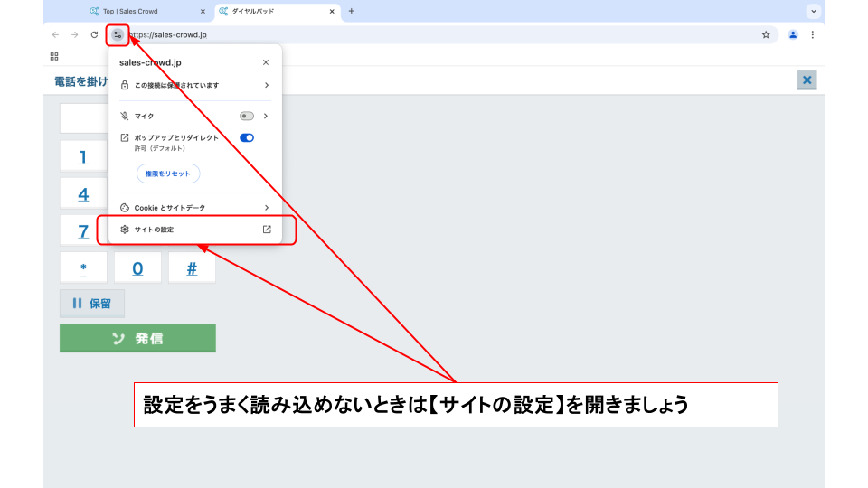Bookmark this page with the star icon
The width and height of the screenshot is (868, 488).
[x=766, y=35]
